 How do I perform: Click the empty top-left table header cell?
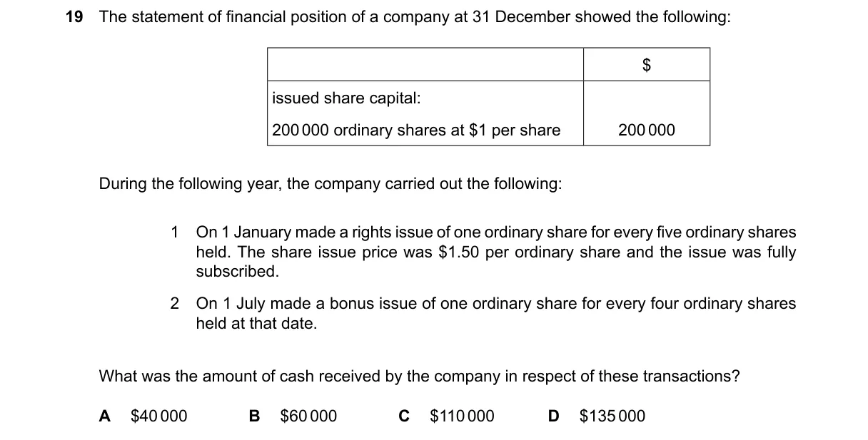point(425,64)
